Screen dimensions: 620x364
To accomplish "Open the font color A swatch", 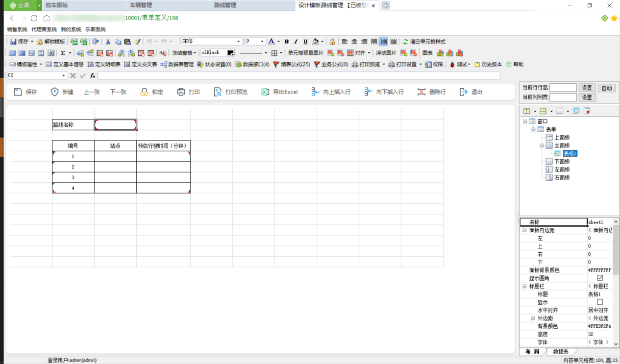I will coord(272,42).
